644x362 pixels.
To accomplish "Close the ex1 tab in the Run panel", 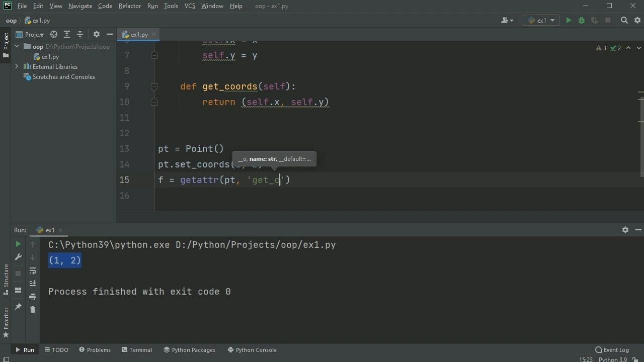I will tap(60, 230).
